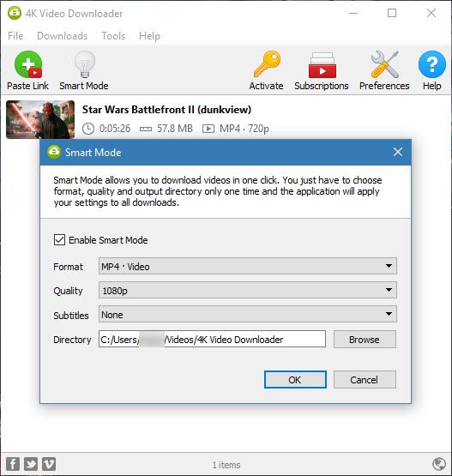Expand the Format dropdown showing MP4 Video
This screenshot has height=476, width=452.
click(x=247, y=266)
